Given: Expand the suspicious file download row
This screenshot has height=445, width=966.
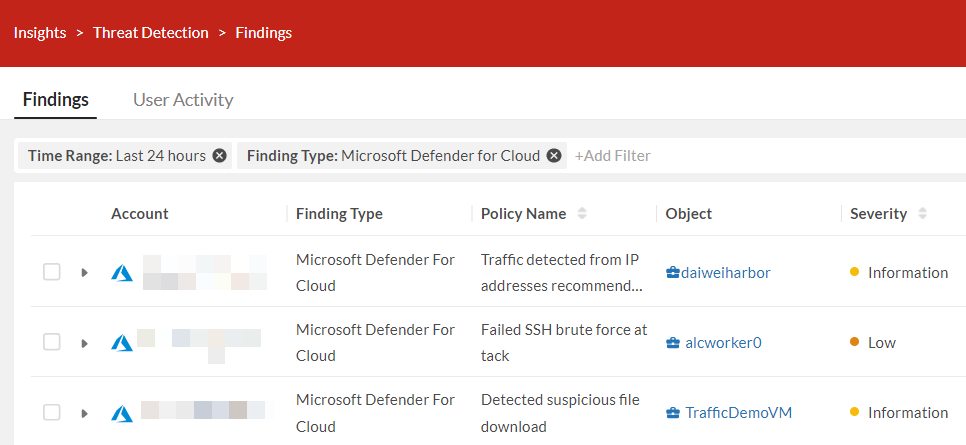Looking at the screenshot, I should click(x=85, y=412).
